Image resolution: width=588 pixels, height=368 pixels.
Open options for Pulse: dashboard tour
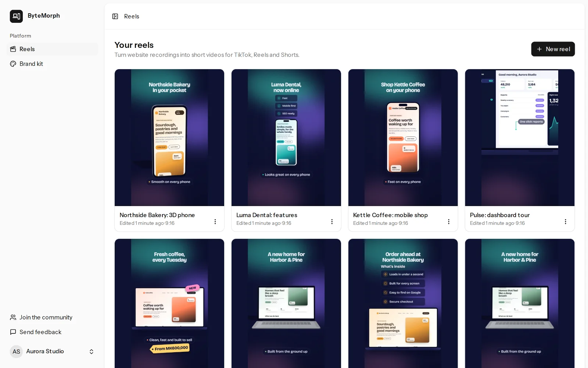(566, 222)
